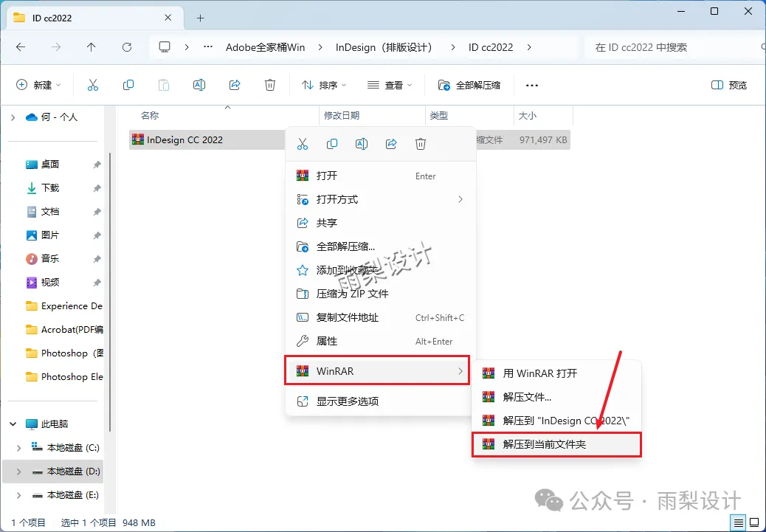Screen dimensions: 766x532
Task: Choose 解压到 "InDesign CC 2022\" option
Action: click(x=556, y=421)
